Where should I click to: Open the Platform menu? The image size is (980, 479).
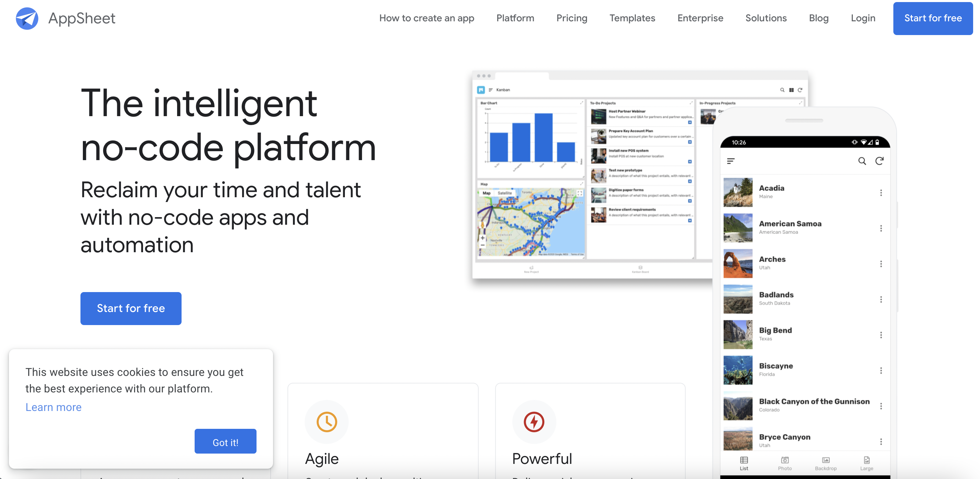pos(515,18)
